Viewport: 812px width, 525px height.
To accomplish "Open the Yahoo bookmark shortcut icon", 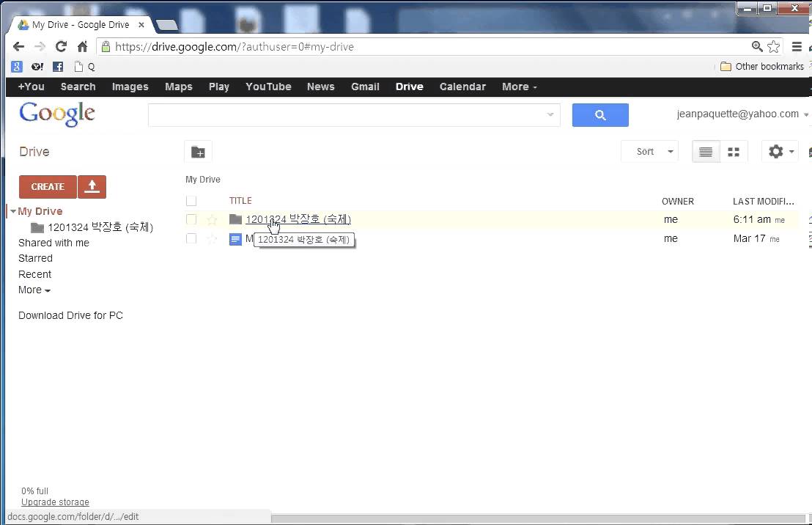I will 37,66.
